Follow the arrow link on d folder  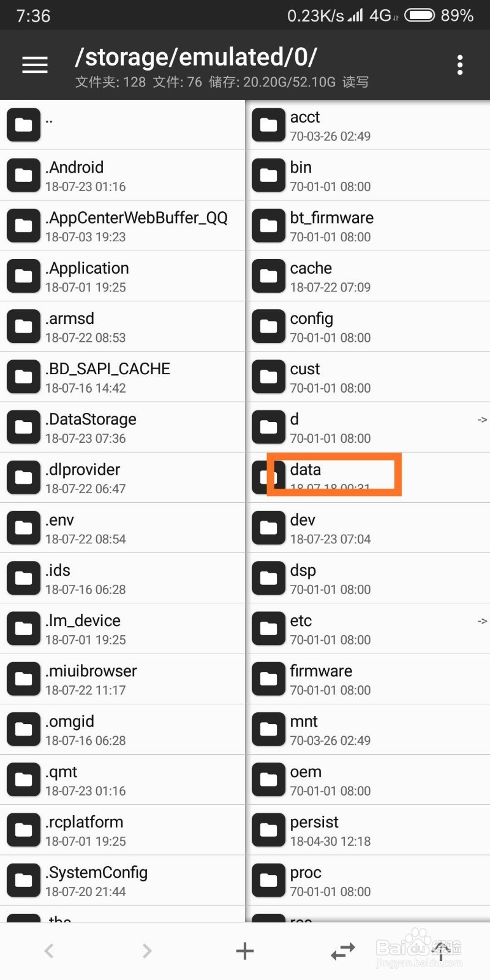click(483, 420)
